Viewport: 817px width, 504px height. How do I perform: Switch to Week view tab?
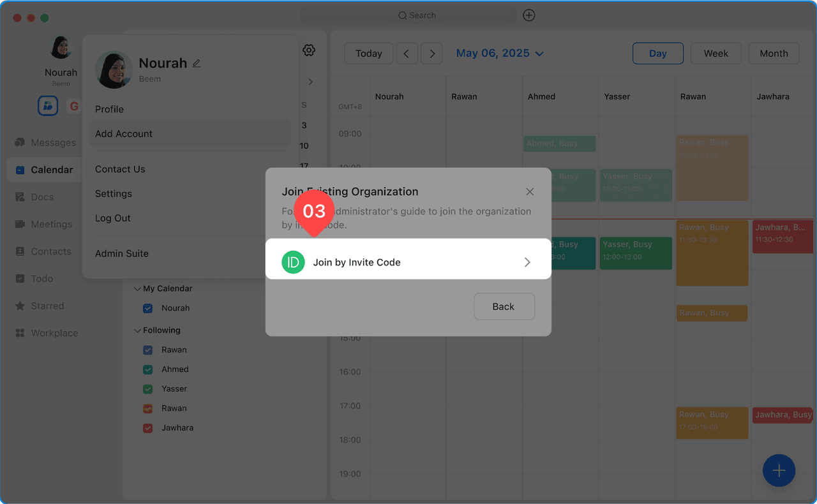coord(716,54)
